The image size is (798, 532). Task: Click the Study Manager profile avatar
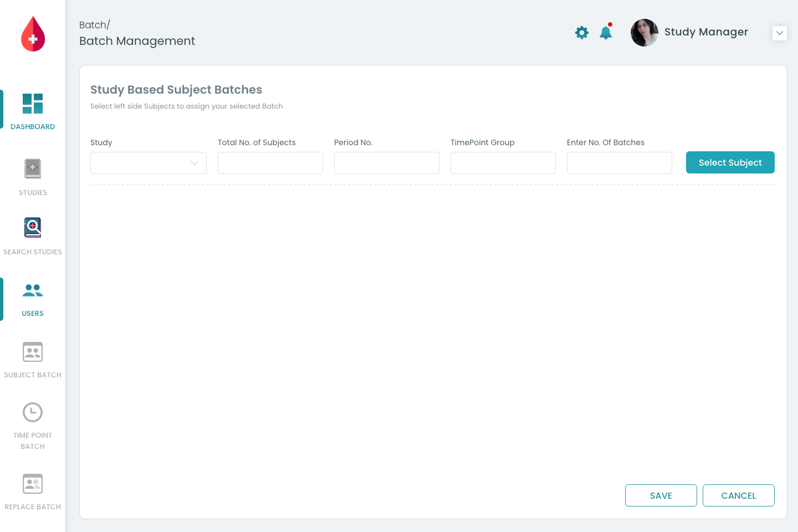pos(644,33)
